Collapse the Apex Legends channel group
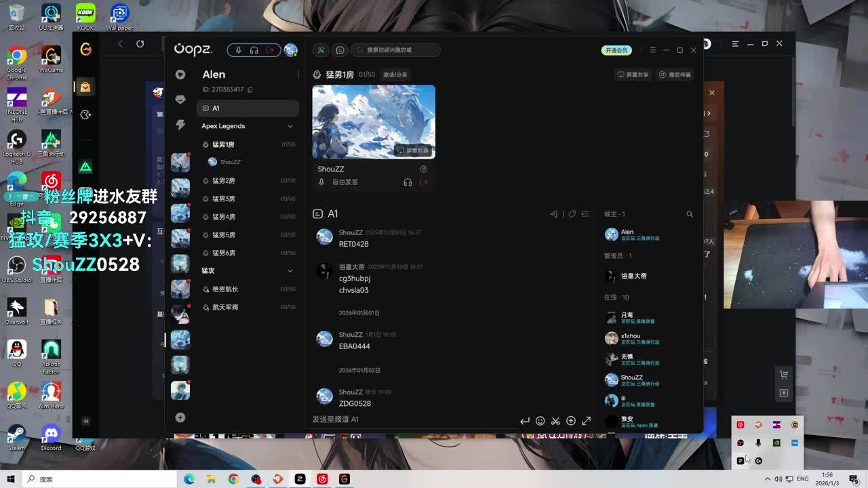The image size is (868, 488). tap(290, 126)
